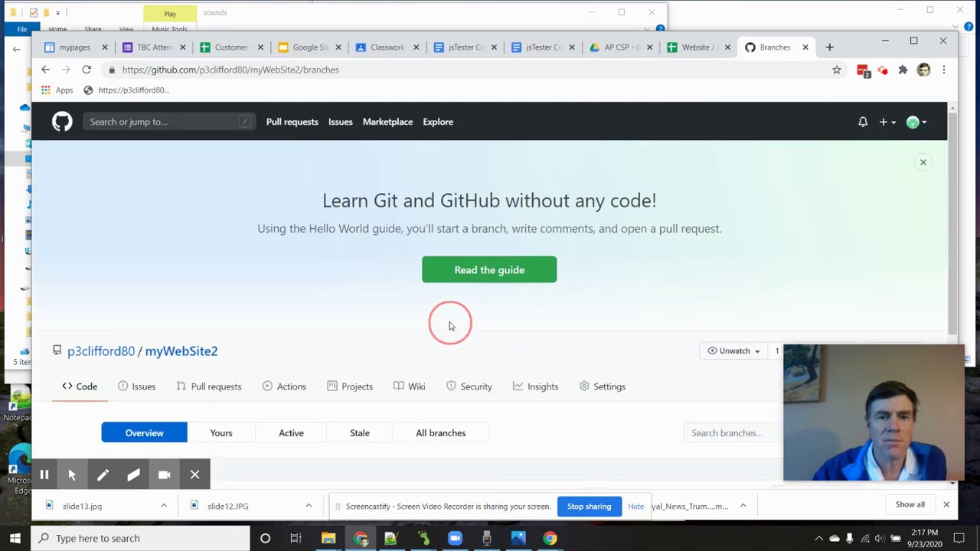Bookmark this page with the star icon

pos(837,70)
